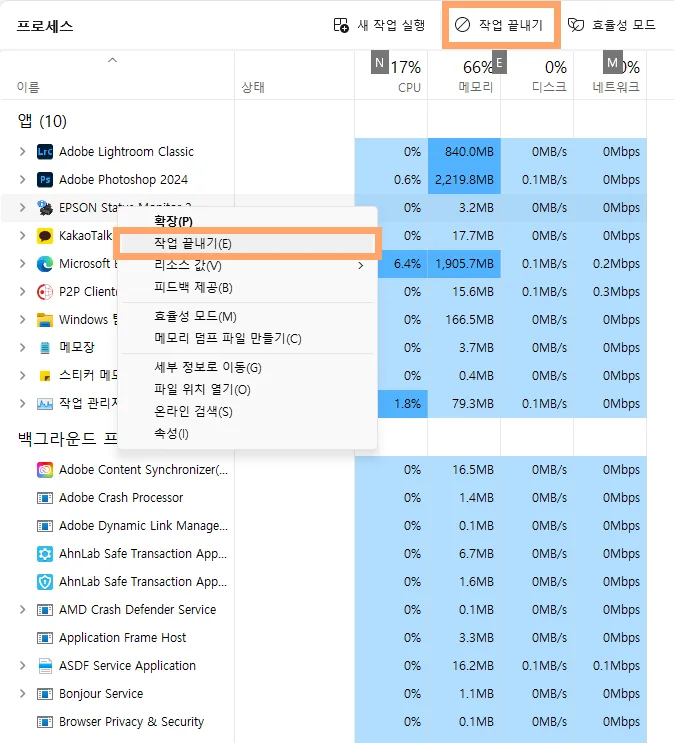Click the 새 작업 실행 plus-window icon
674x743 pixels.
341,25
